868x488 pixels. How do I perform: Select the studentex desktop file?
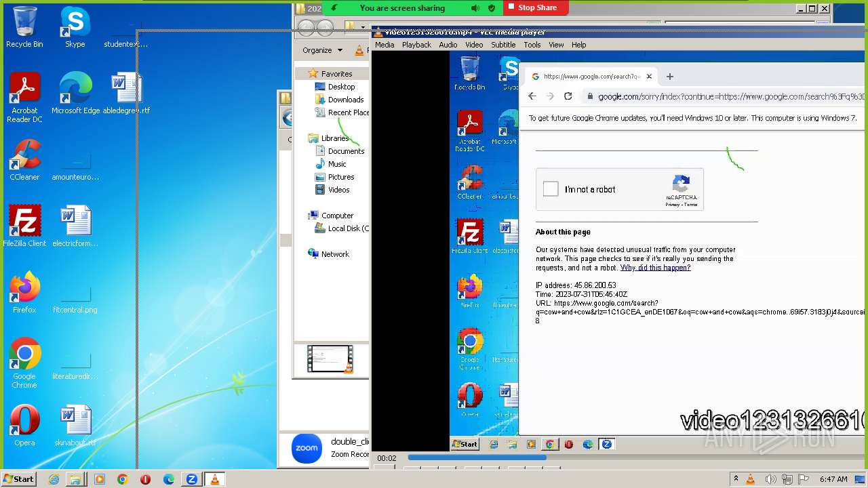click(126, 34)
